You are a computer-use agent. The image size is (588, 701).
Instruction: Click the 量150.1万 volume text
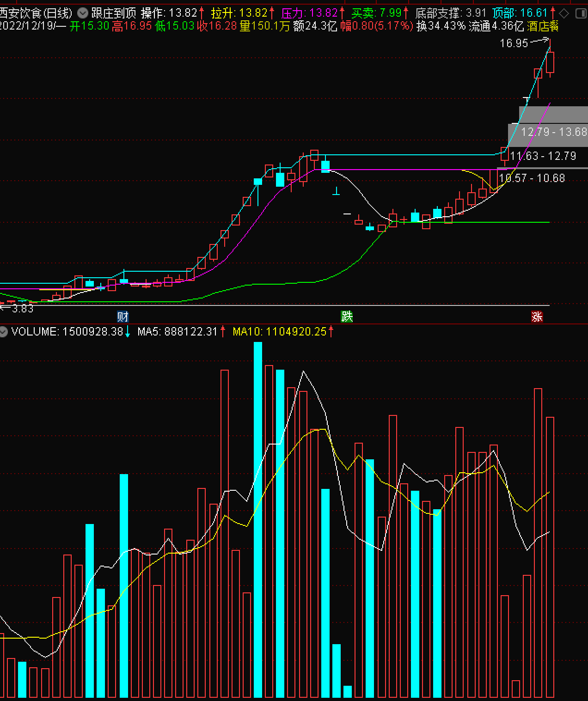pos(265,26)
